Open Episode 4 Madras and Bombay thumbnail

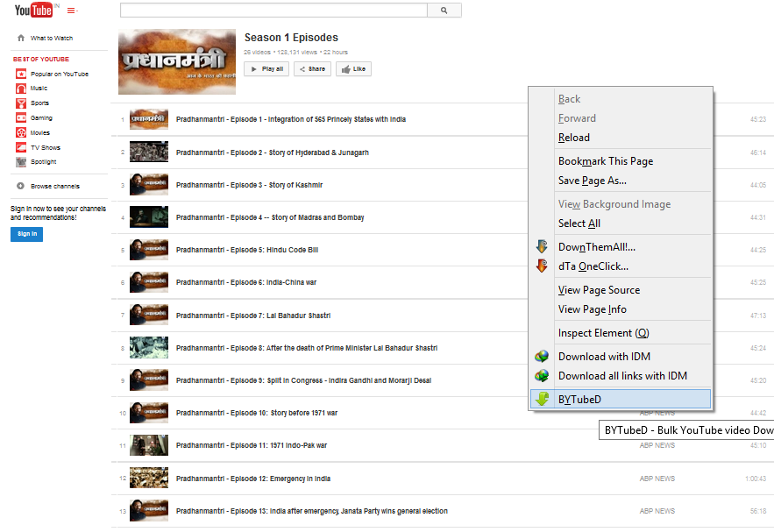click(149, 217)
